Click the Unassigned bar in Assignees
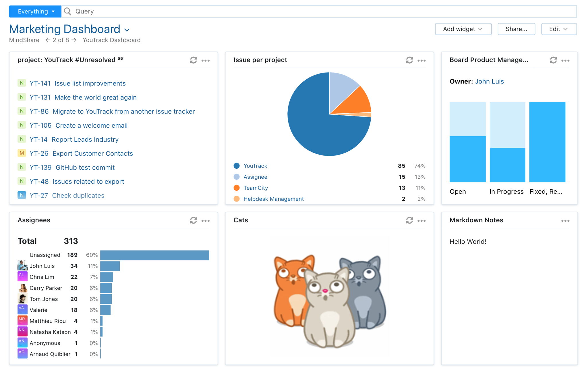 click(154, 255)
